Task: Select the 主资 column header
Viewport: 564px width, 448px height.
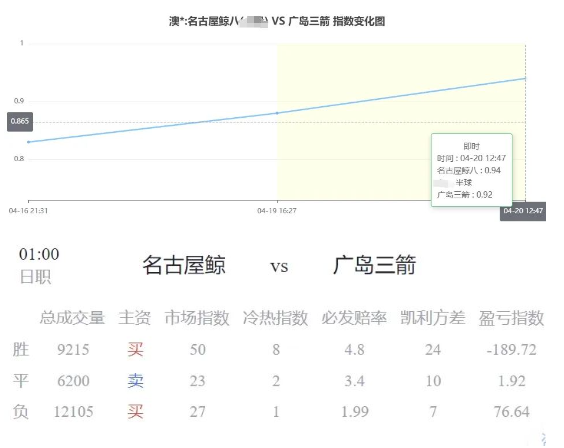Action: click(x=135, y=318)
